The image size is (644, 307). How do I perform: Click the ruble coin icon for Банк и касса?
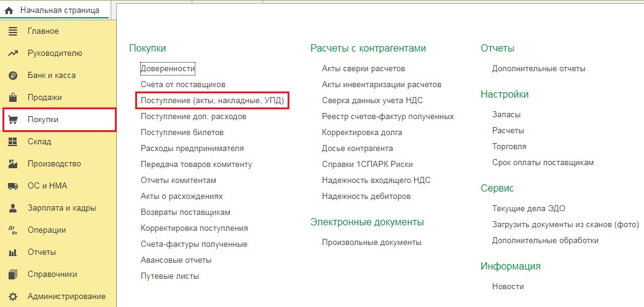pos(13,76)
